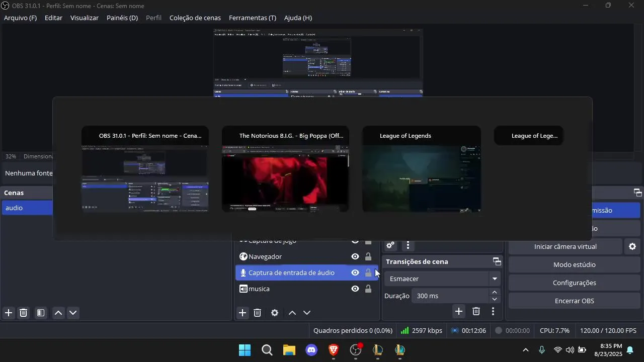Click the microphone icon of audio input source
The image size is (644, 362).
[244, 273]
